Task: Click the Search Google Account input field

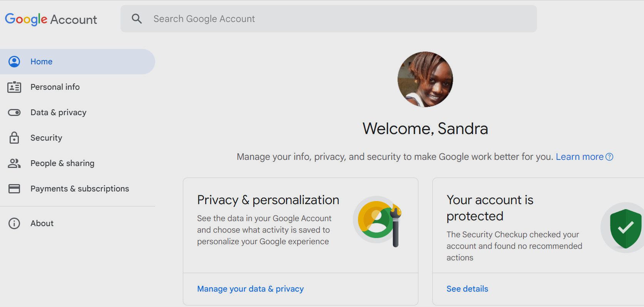Action: coord(269,18)
